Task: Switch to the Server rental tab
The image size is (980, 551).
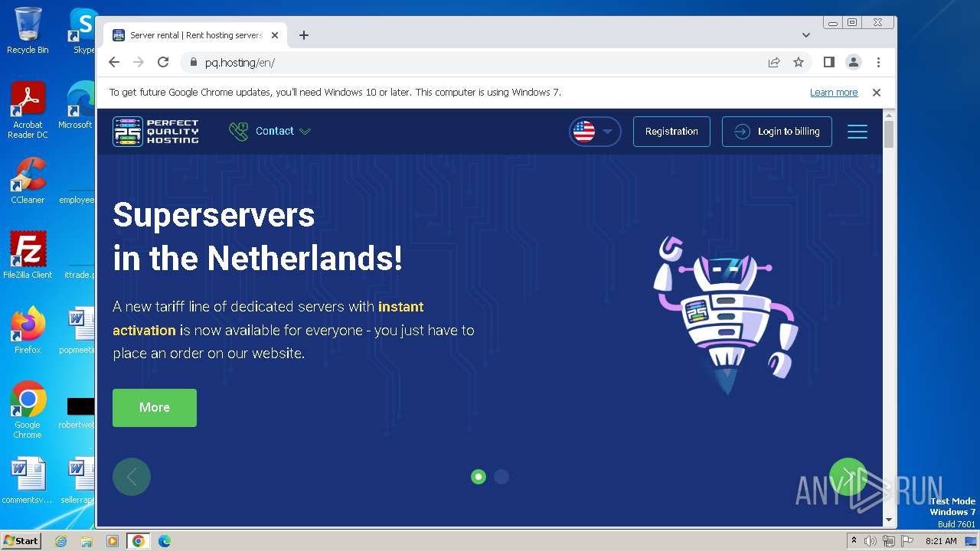Action: click(195, 35)
